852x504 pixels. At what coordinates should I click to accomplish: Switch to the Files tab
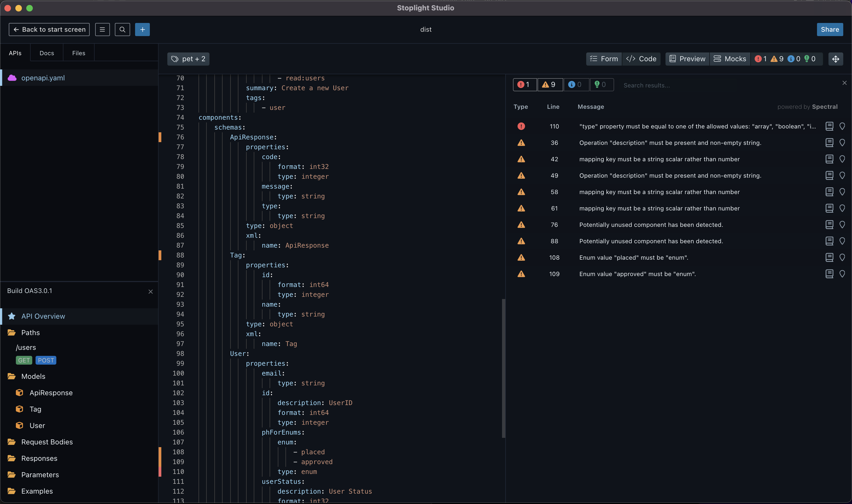point(78,53)
